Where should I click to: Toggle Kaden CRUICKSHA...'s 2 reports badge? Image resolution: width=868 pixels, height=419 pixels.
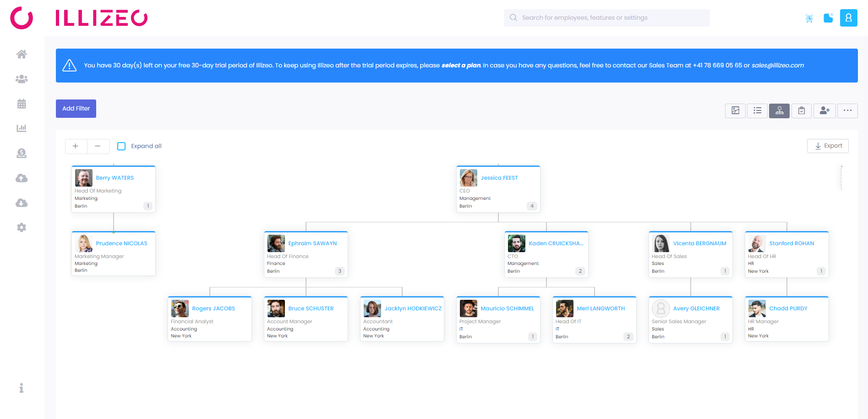click(580, 271)
